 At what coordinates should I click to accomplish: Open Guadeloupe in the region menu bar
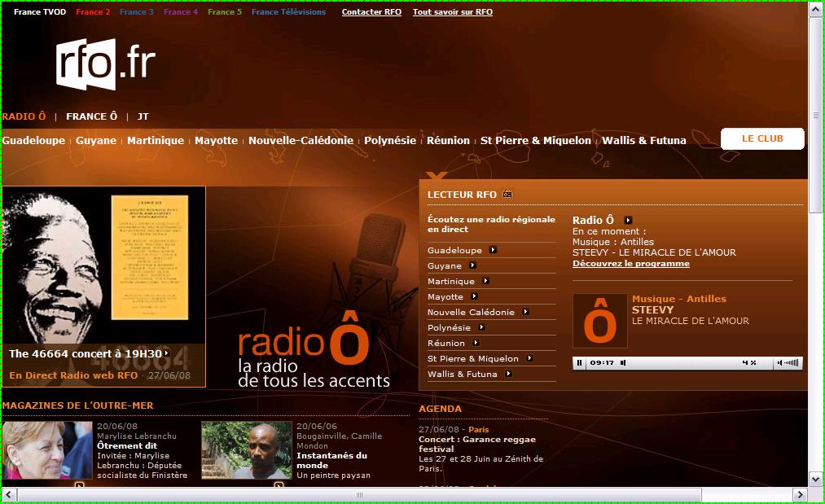point(33,141)
